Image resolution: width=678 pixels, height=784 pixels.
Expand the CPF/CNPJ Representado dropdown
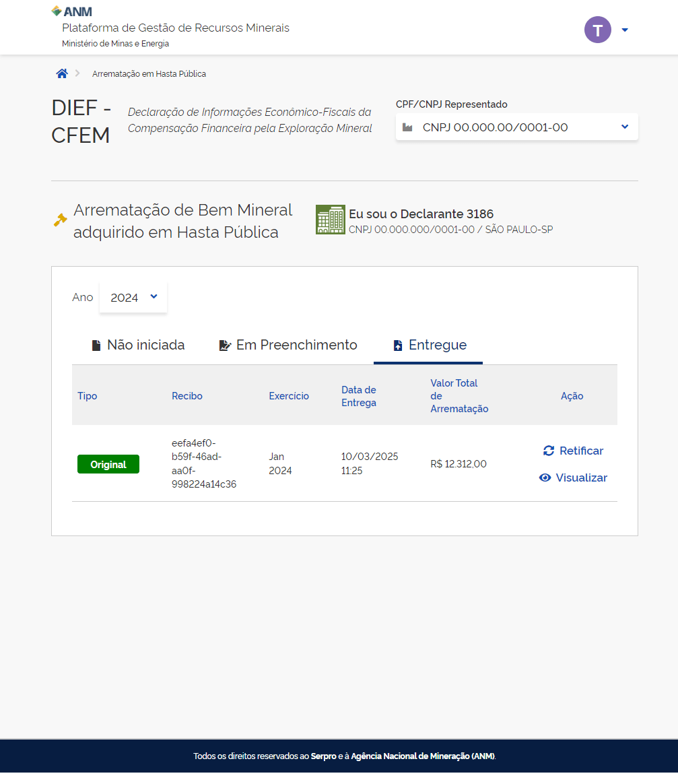point(624,127)
